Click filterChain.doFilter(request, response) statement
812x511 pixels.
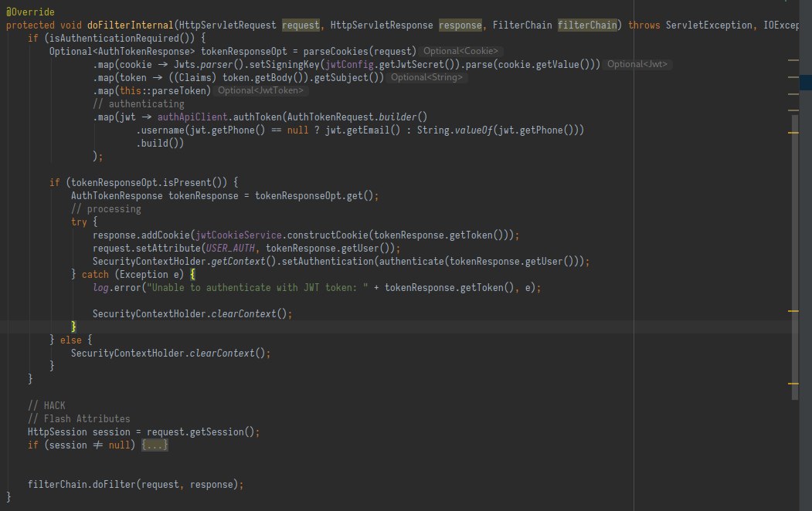click(135, 485)
